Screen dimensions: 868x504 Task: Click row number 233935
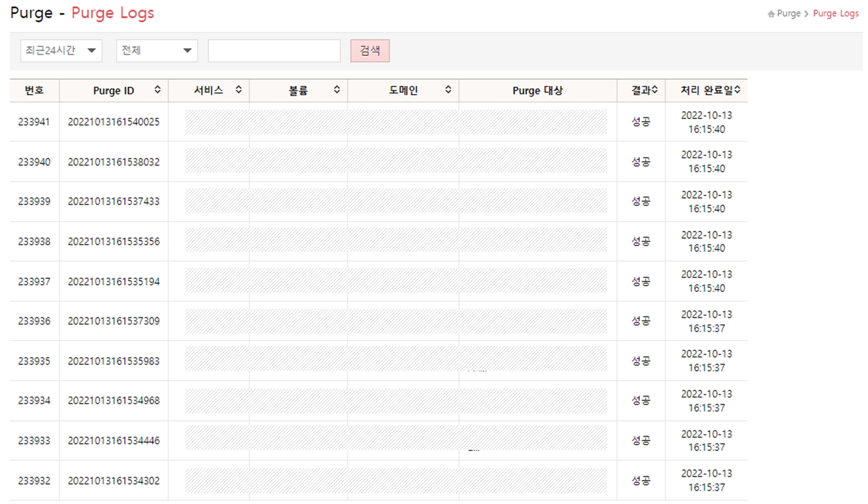tap(34, 361)
